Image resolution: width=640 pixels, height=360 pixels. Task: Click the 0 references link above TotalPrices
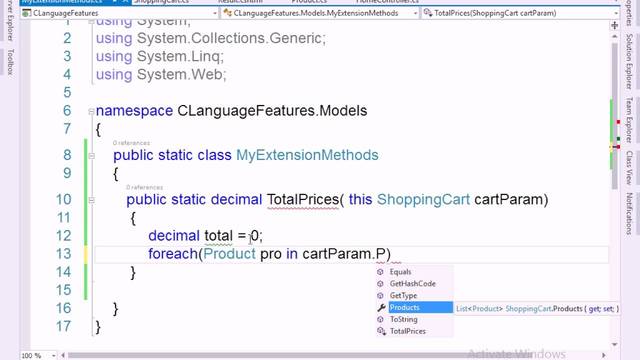click(144, 187)
